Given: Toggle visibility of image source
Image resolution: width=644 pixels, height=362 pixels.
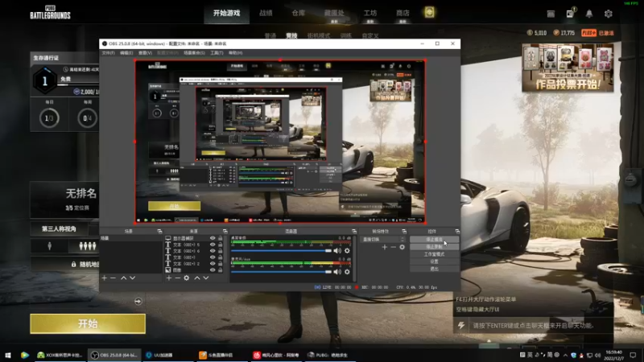Looking at the screenshot, I should (x=213, y=270).
